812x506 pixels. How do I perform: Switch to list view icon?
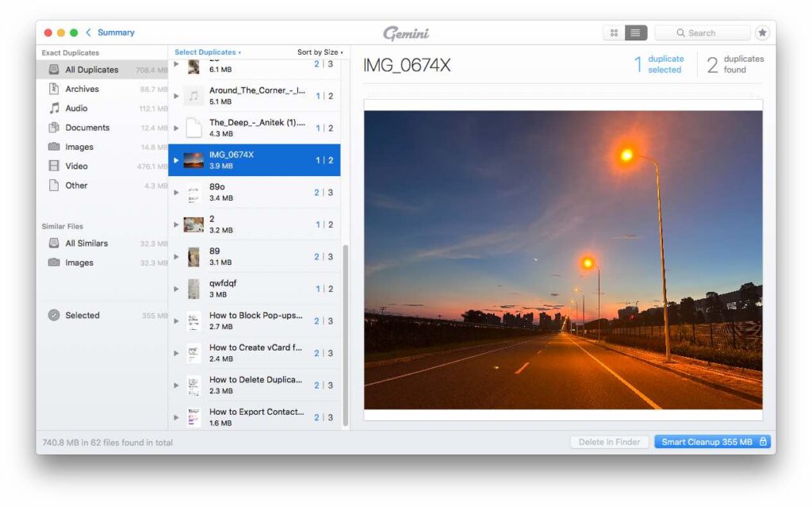tap(636, 33)
